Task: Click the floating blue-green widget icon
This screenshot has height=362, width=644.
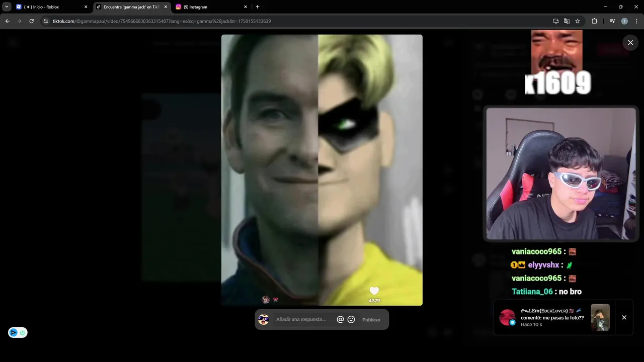Action: click(18, 332)
